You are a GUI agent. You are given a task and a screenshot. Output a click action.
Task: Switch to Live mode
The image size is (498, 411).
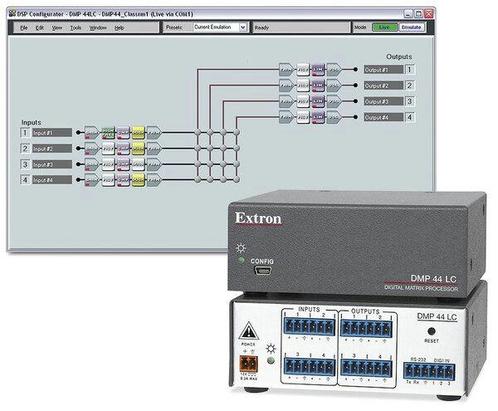click(385, 27)
